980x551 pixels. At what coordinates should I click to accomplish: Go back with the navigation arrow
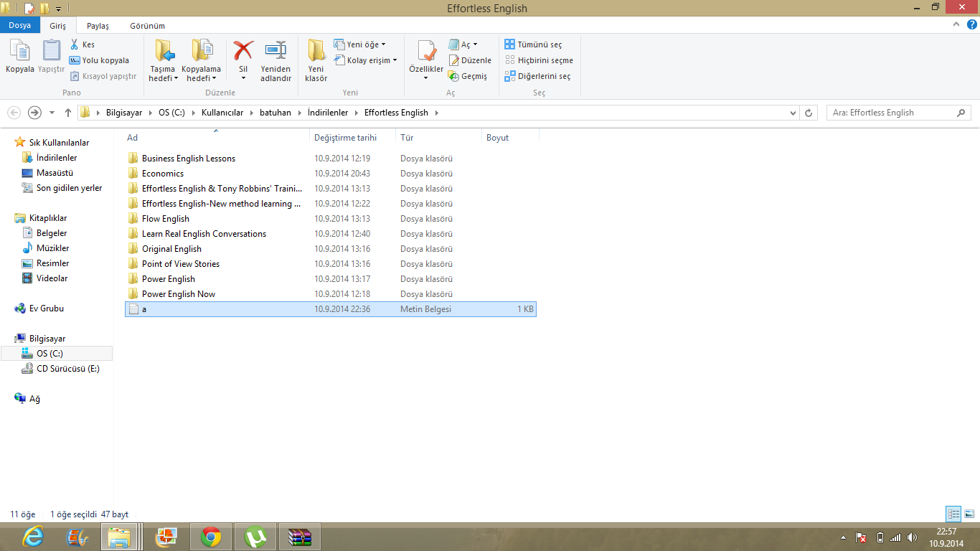pyautogui.click(x=14, y=113)
